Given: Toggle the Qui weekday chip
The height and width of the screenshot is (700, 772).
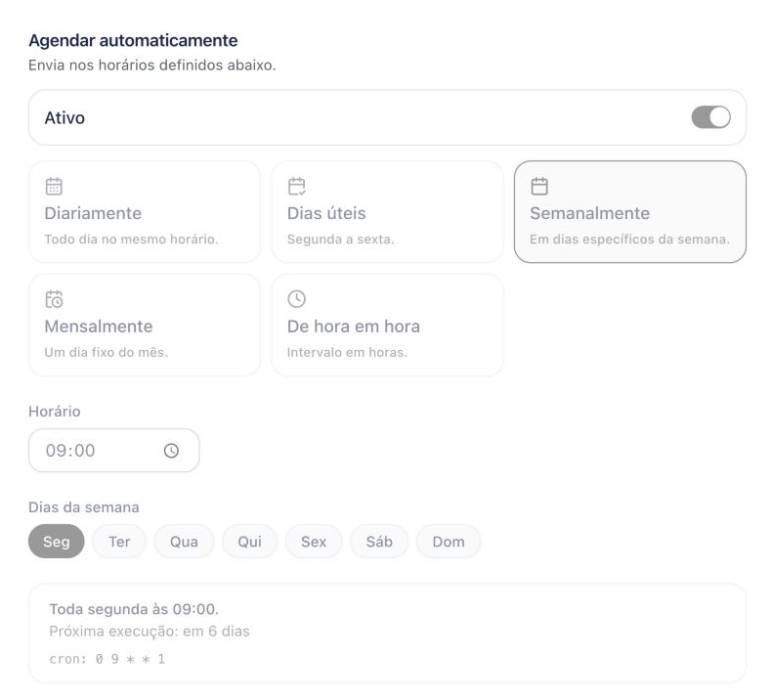Looking at the screenshot, I should 249,542.
